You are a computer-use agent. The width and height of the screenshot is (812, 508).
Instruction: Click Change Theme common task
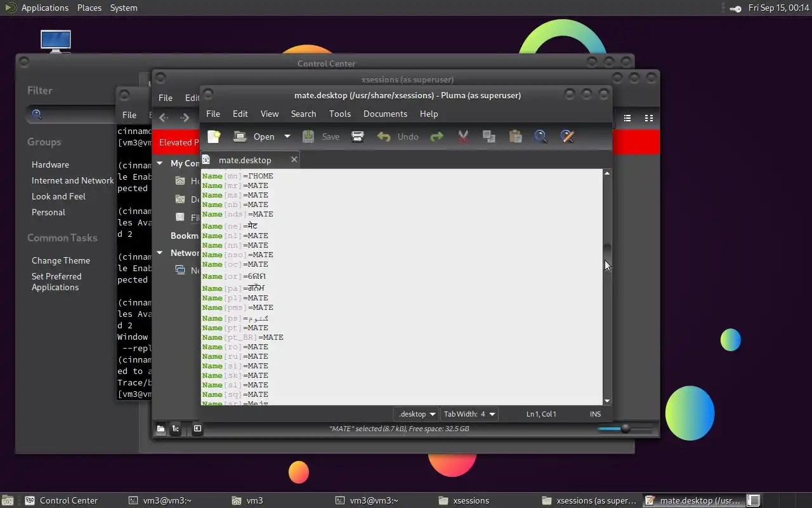pos(61,260)
